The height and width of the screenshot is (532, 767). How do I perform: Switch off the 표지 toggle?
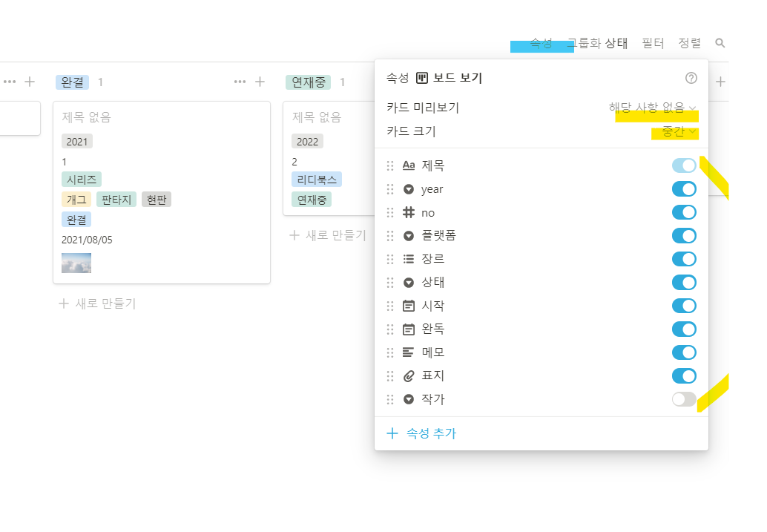(684, 376)
